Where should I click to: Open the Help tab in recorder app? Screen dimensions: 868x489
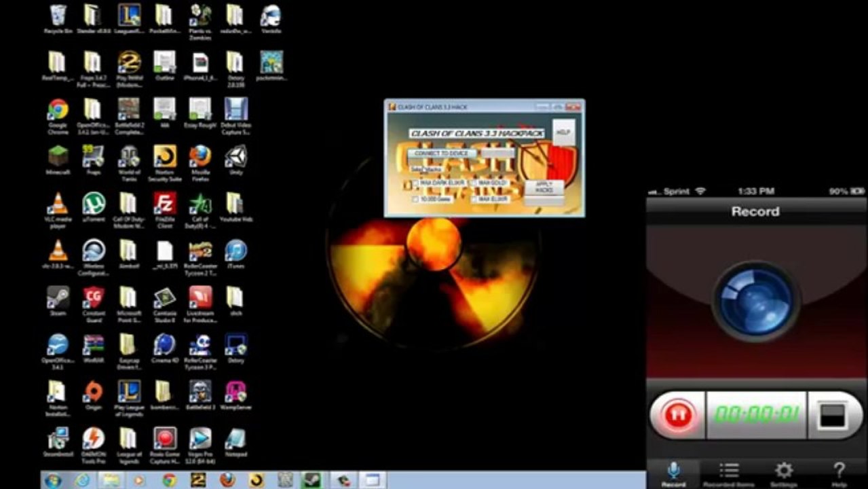[x=839, y=474]
